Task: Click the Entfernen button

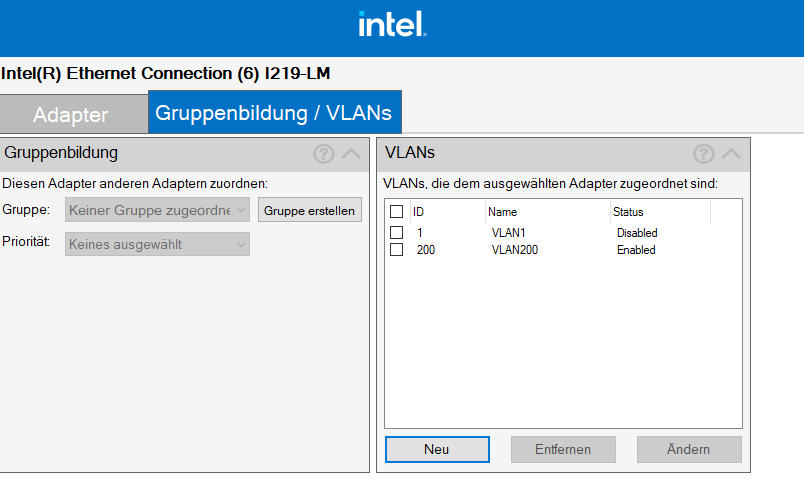Action: tap(563, 449)
